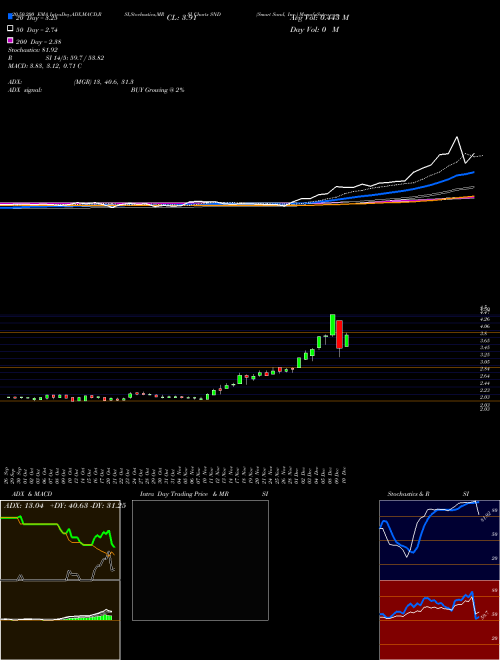Click the 3.65 price axis label

[485, 341]
